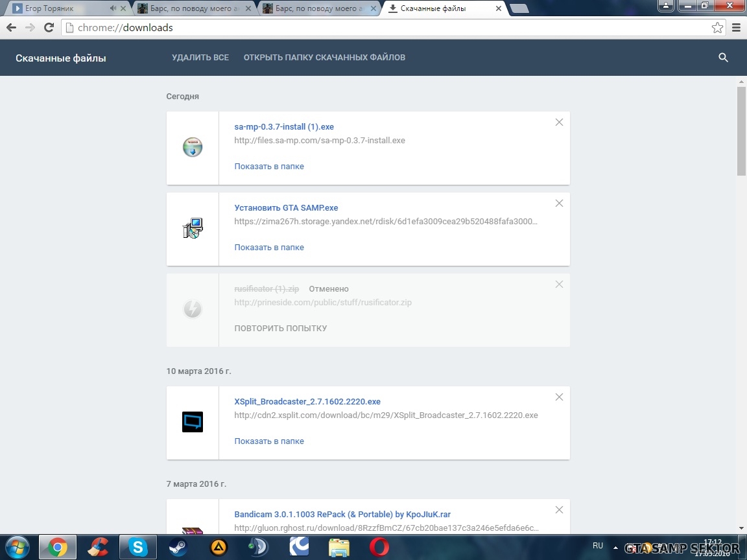Show XSplit_Broadcaster exe in folder

[269, 441]
